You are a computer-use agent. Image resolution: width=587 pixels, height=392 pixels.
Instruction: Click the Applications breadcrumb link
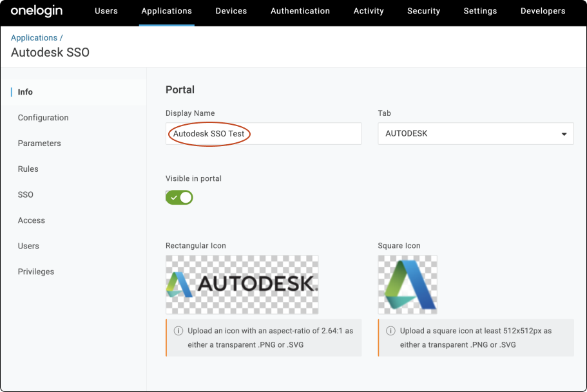pos(34,37)
